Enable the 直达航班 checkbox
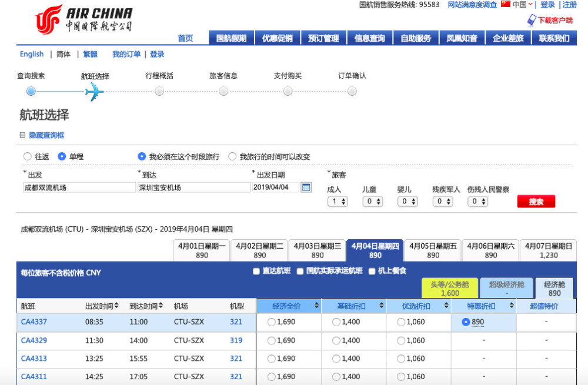The image size is (588, 385). click(x=256, y=270)
